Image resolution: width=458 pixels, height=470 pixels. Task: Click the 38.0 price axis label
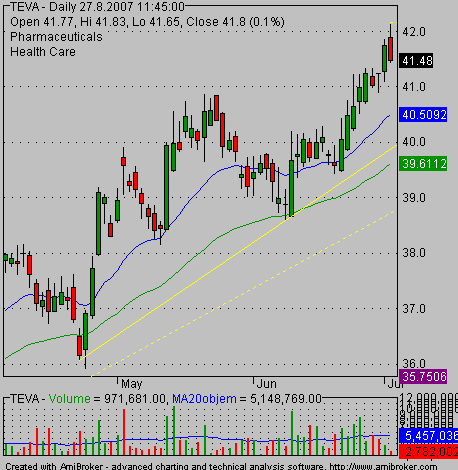pyautogui.click(x=414, y=253)
